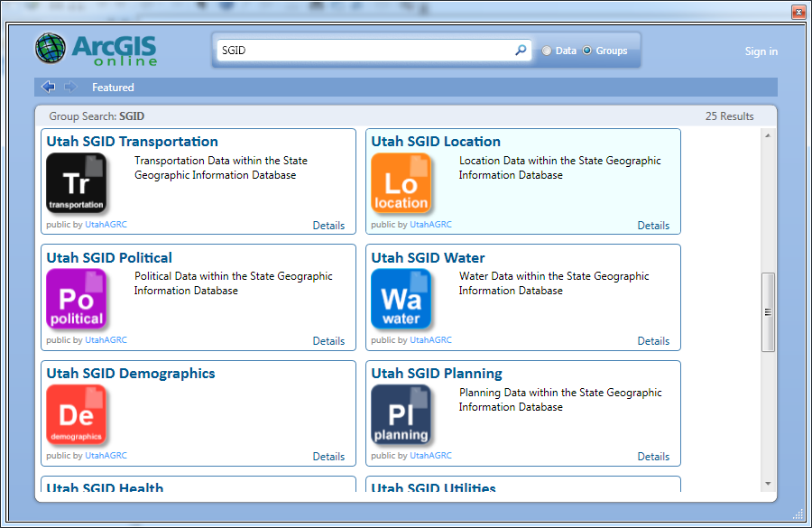Open the orange Location Lo icon
This screenshot has height=528, width=812.
click(x=401, y=182)
